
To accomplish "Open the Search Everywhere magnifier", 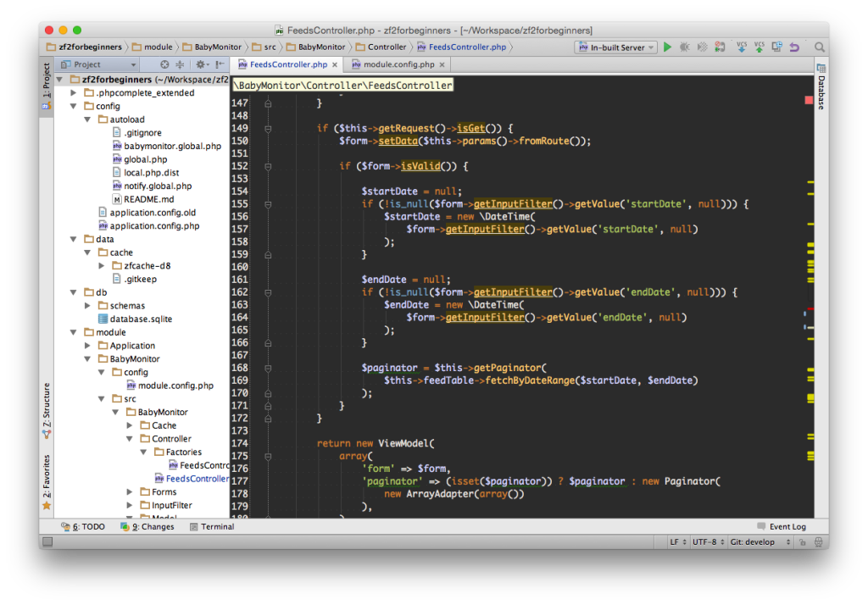I will coord(820,47).
